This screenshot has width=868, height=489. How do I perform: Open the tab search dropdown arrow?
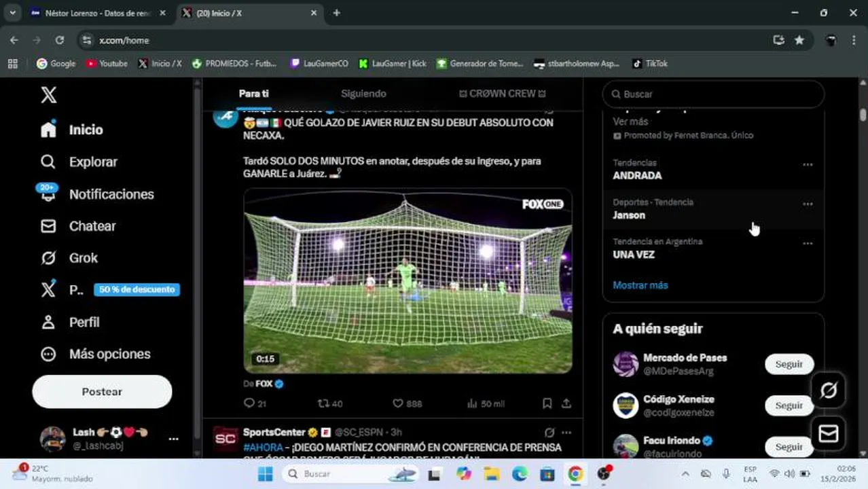click(12, 13)
